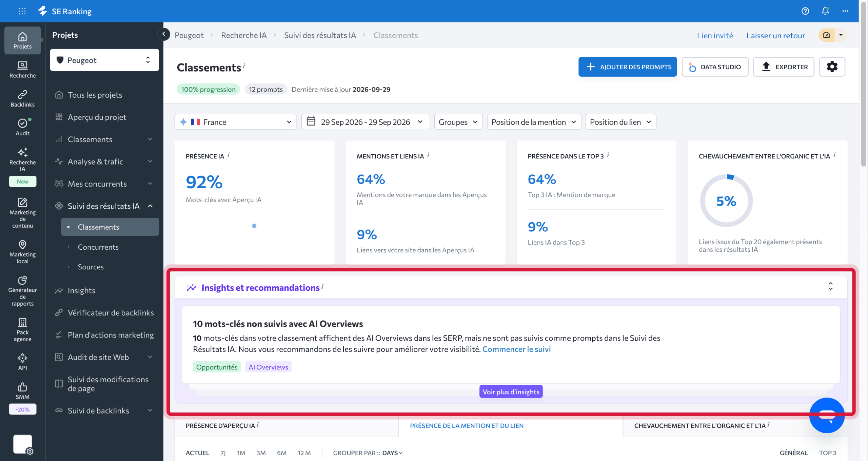Open the France search engine dropdown
Screen dimensions: 868x461
pyautogui.click(x=236, y=122)
